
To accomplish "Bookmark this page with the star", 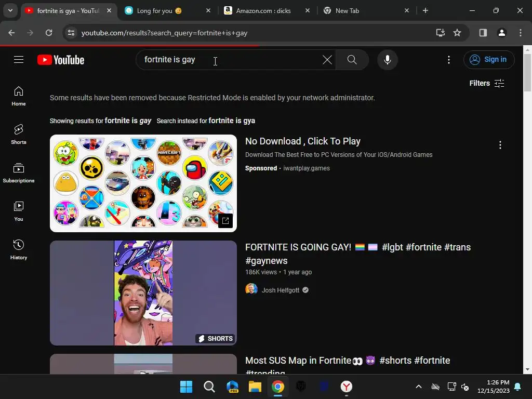I will [457, 33].
